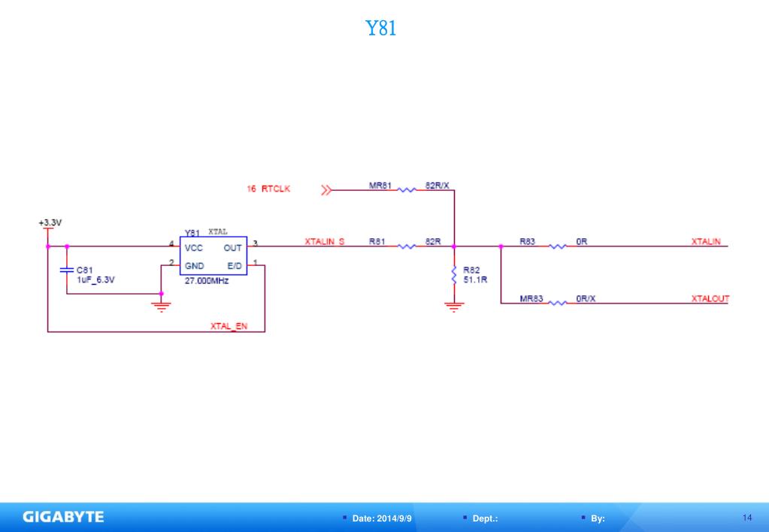
Task: Click the ground symbol below R82
Action: pos(454,307)
